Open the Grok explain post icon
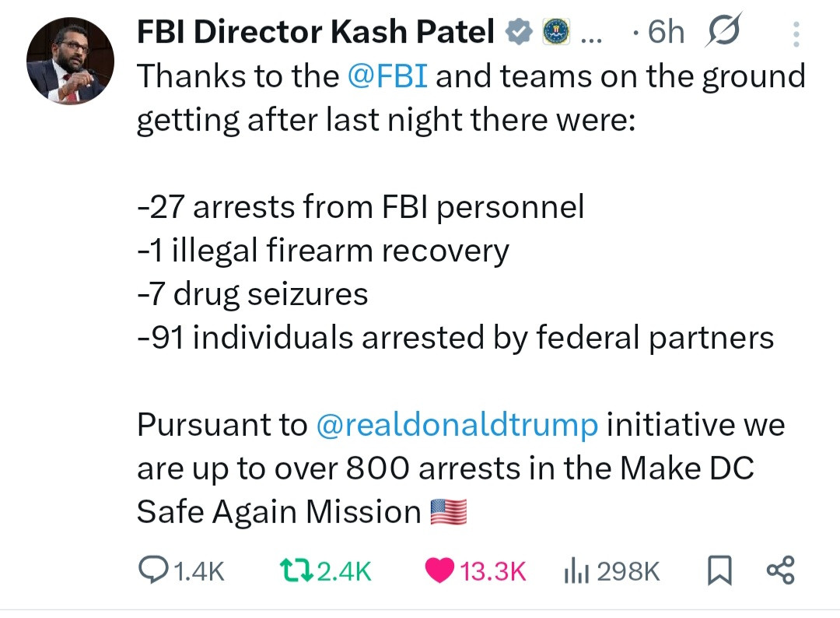Screen dimensions: 840x618 click(723, 30)
